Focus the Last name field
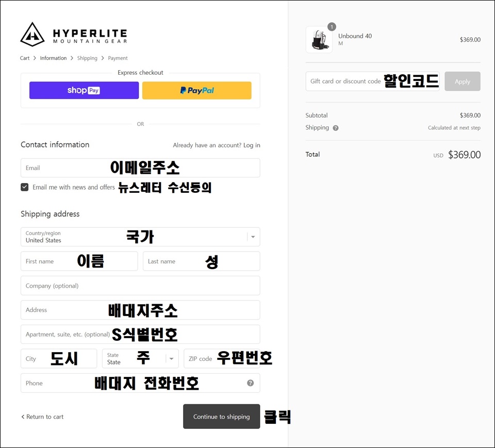Image resolution: width=495 pixels, height=448 pixels. coord(202,261)
